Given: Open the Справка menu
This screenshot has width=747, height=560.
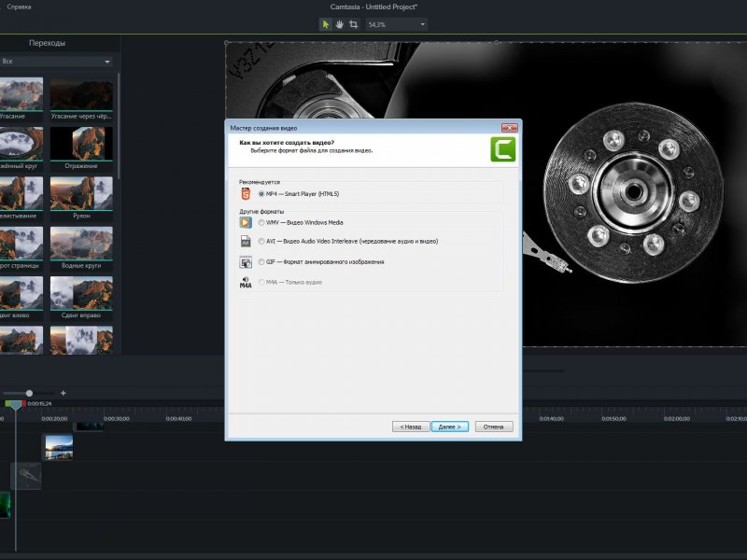Looking at the screenshot, I should click(x=19, y=7).
